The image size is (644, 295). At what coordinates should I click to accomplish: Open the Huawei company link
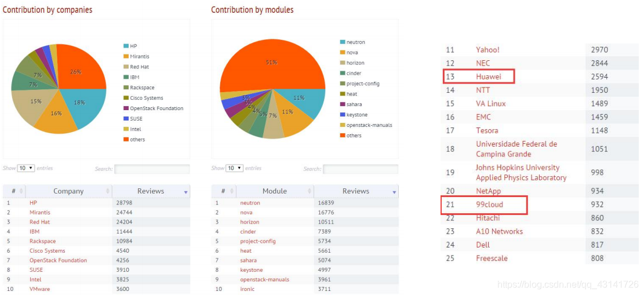[x=489, y=77]
